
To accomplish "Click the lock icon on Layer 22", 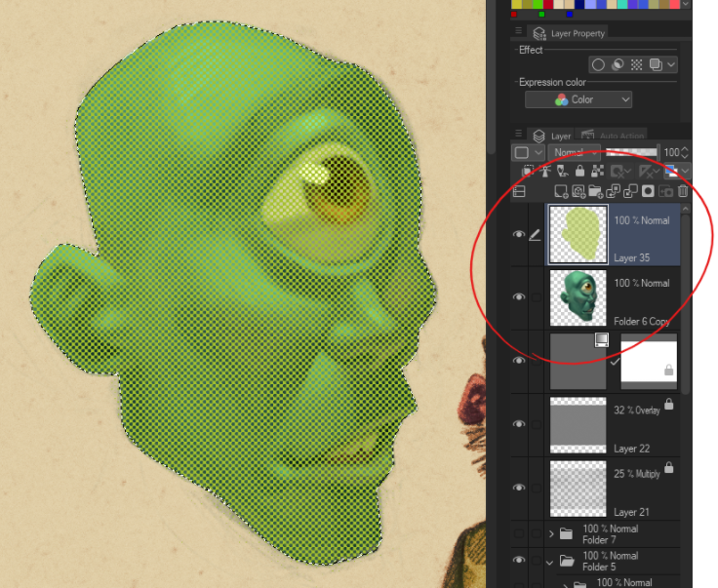I will [x=668, y=404].
